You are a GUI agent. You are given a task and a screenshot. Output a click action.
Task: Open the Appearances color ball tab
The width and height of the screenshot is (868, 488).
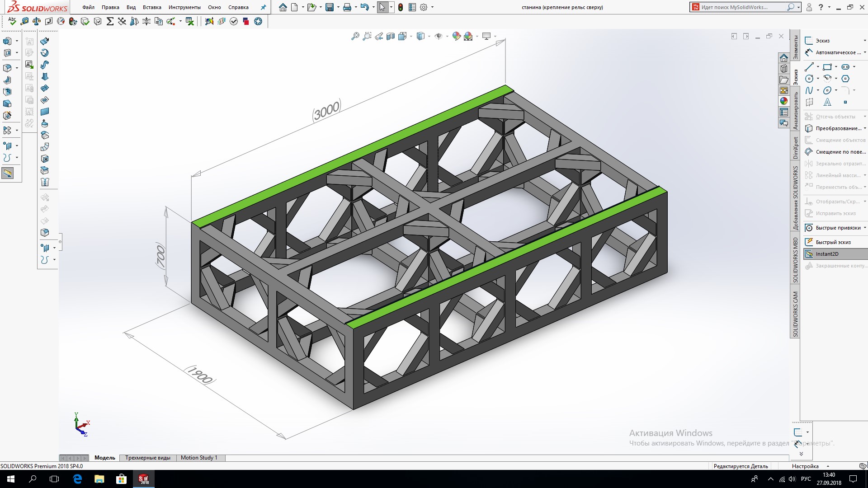click(784, 101)
